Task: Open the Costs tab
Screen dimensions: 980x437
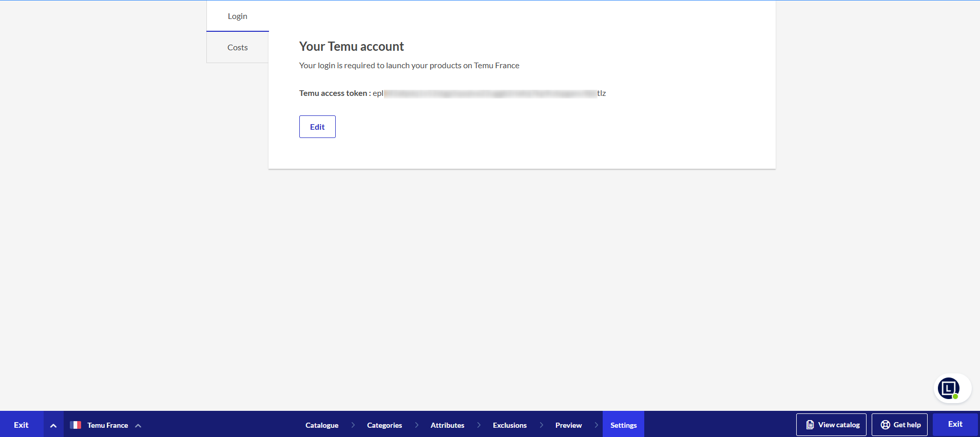Action: (x=238, y=47)
